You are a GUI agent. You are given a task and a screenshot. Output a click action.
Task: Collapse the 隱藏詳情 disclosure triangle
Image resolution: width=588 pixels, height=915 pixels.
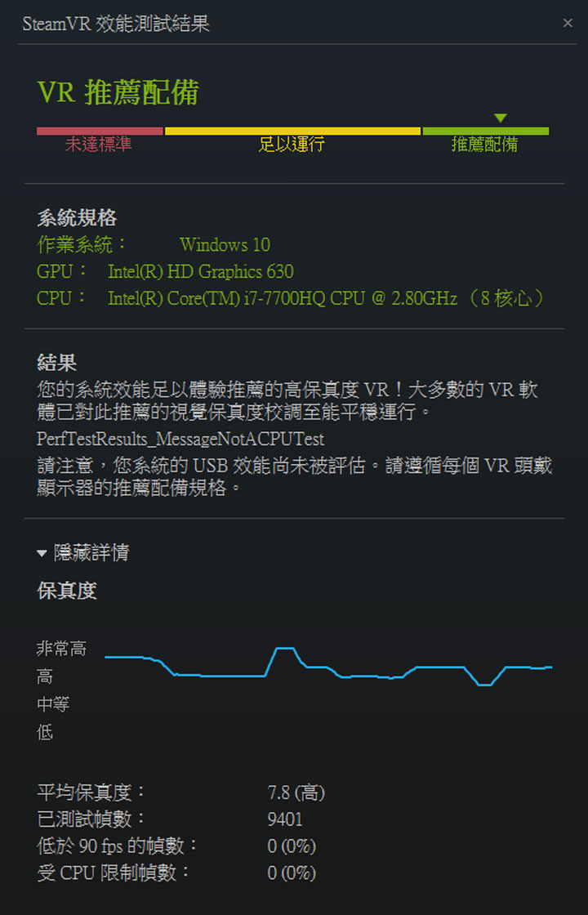click(42, 552)
